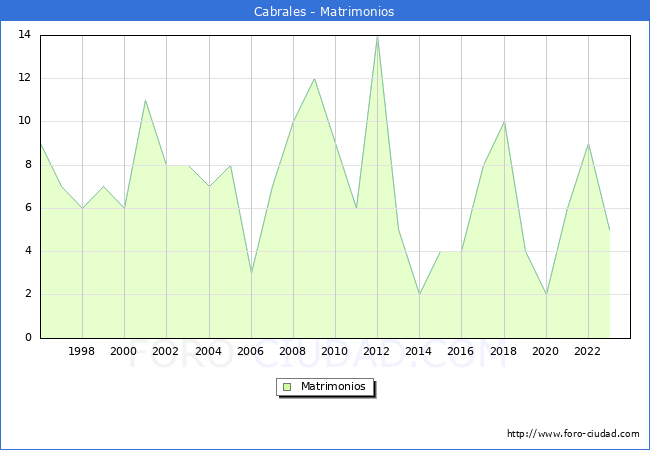Click the 2008 x-axis label

[292, 351]
